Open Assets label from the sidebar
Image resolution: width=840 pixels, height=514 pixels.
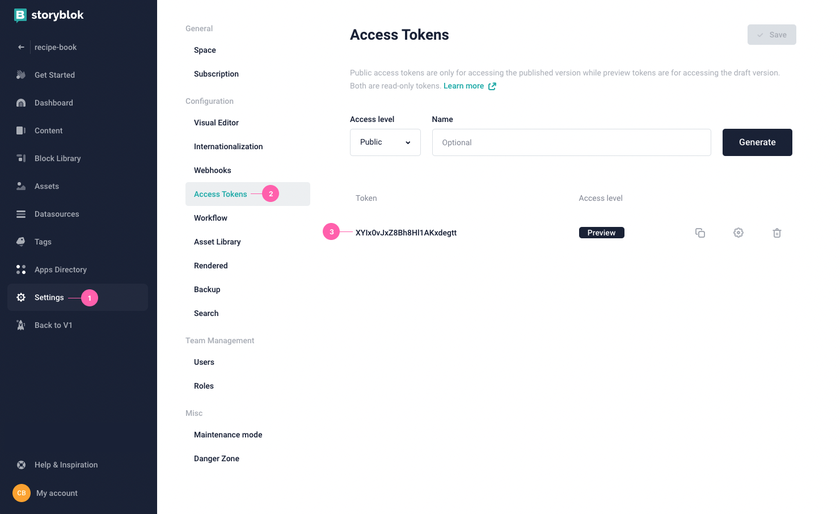tap(47, 187)
